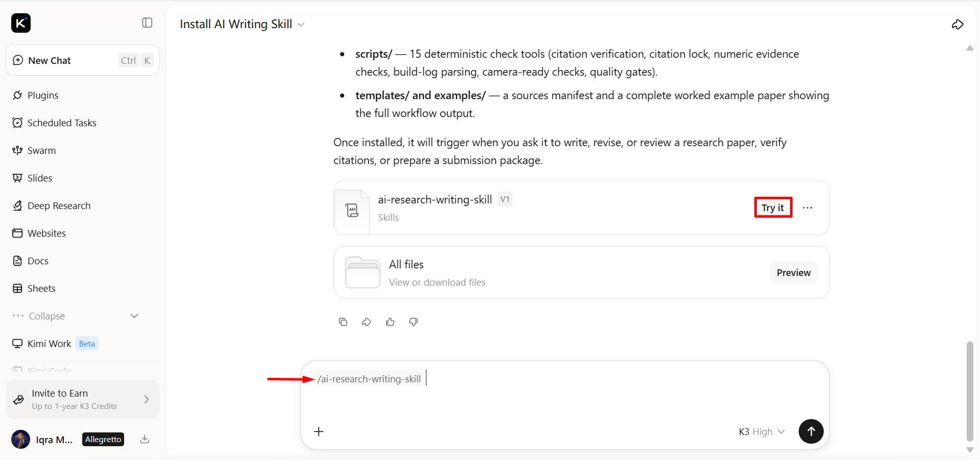Click the share arrow icon at top right
The image size is (980, 460).
(x=958, y=25)
